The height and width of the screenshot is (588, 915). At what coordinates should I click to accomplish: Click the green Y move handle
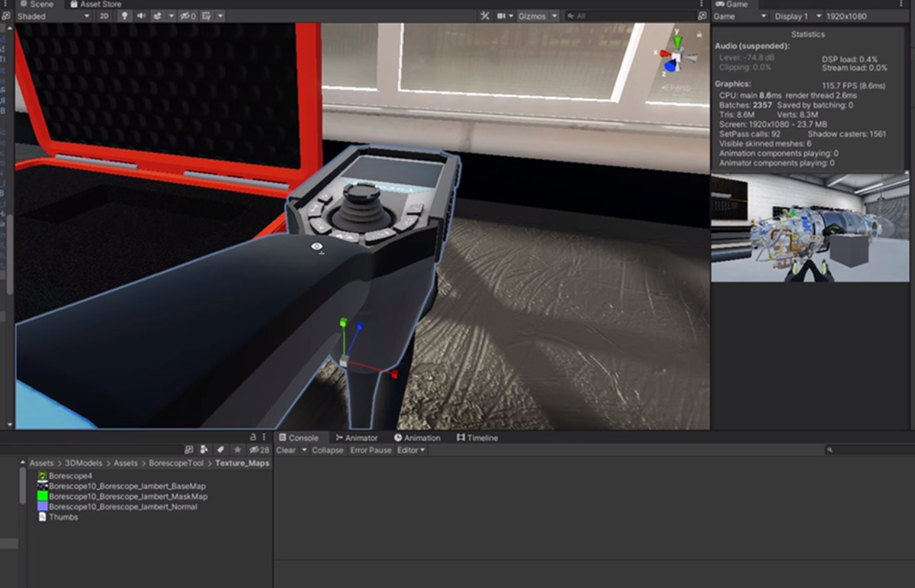pyautogui.click(x=343, y=323)
